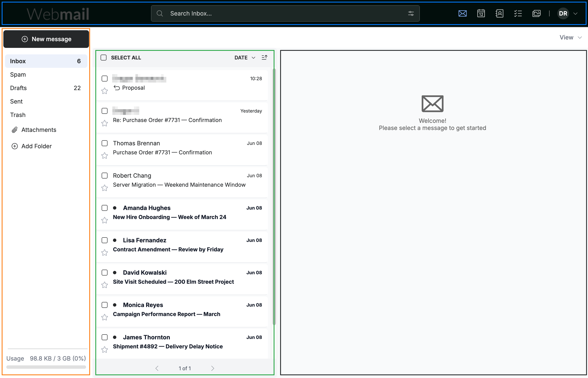
Task: Open Shipment #4892 — Delivery Delay Notice email
Action: pyautogui.click(x=182, y=344)
